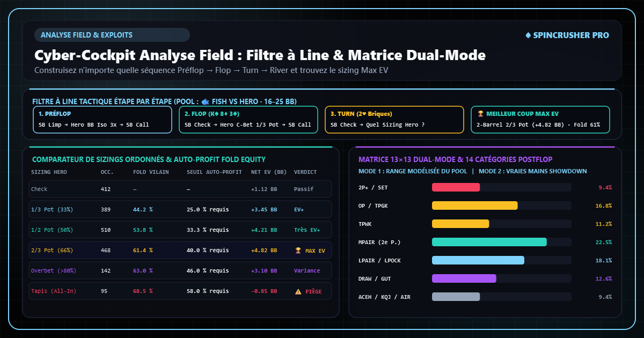
Task: Click the yellow OP / TPGK bar
Action: pyautogui.click(x=475, y=205)
